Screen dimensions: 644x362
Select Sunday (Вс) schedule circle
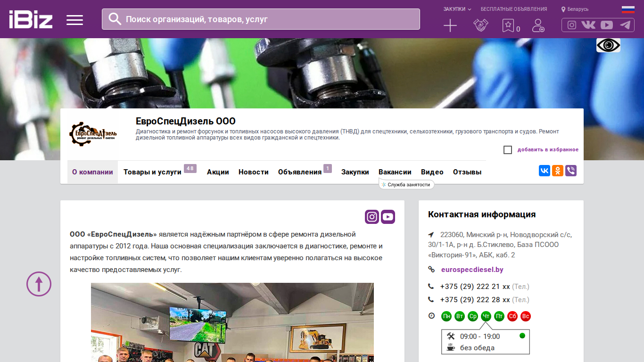pyautogui.click(x=526, y=316)
